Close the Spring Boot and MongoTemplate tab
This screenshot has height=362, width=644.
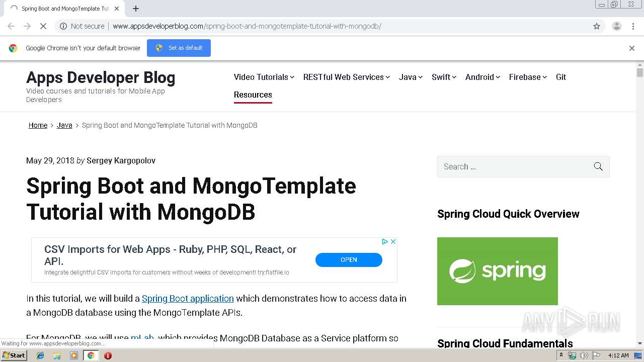(116, 9)
